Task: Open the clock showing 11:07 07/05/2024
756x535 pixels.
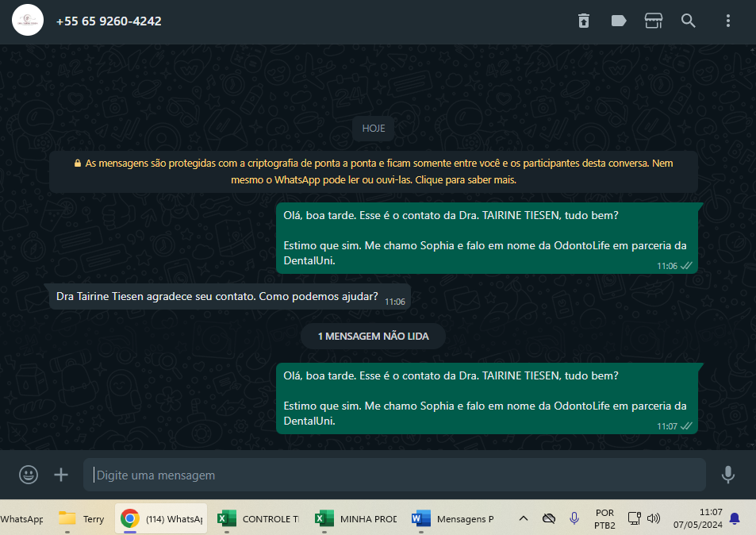Action: pos(697,518)
